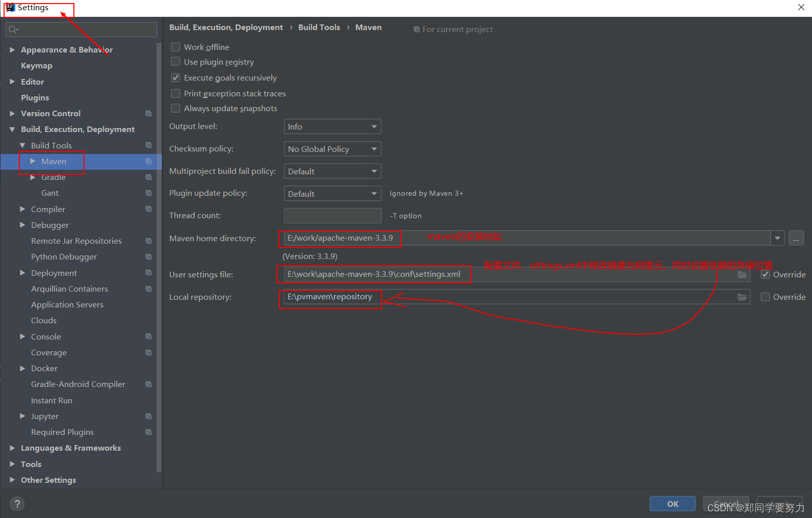This screenshot has width=812, height=518.
Task: Click project-level icon beside Version Control
Action: pyautogui.click(x=148, y=114)
